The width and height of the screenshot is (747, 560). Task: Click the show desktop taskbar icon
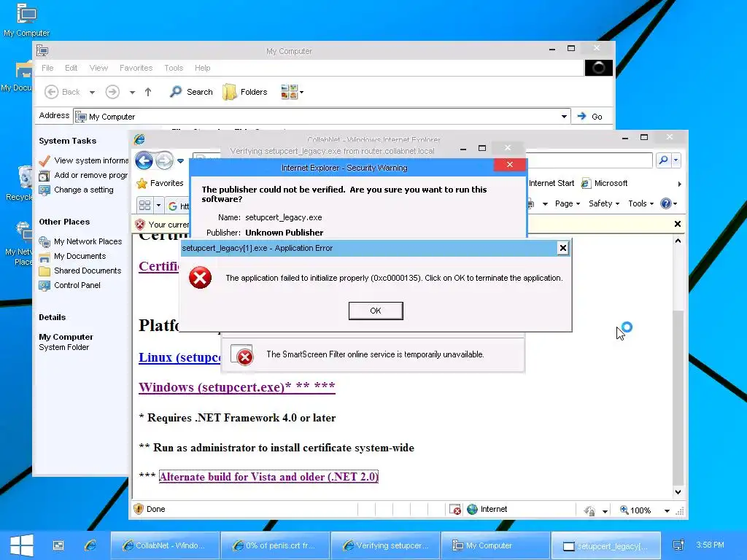[58, 545]
